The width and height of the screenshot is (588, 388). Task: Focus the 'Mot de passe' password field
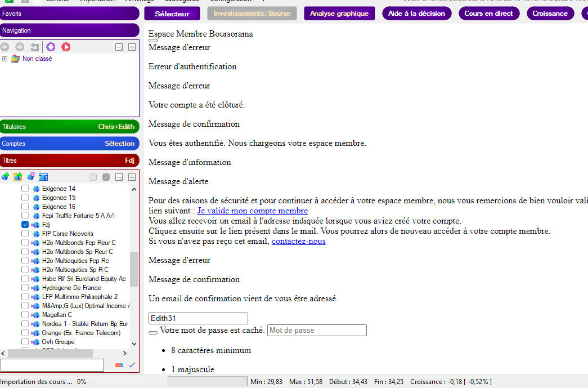coord(317,330)
